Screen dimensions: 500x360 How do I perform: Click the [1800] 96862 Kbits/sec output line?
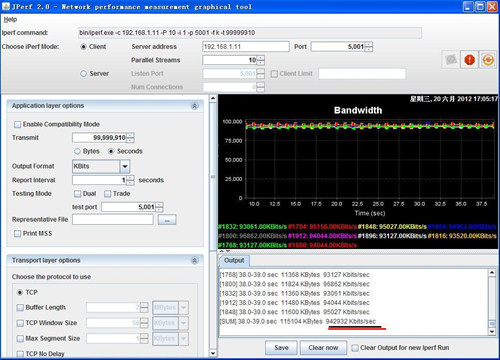tap(295, 284)
